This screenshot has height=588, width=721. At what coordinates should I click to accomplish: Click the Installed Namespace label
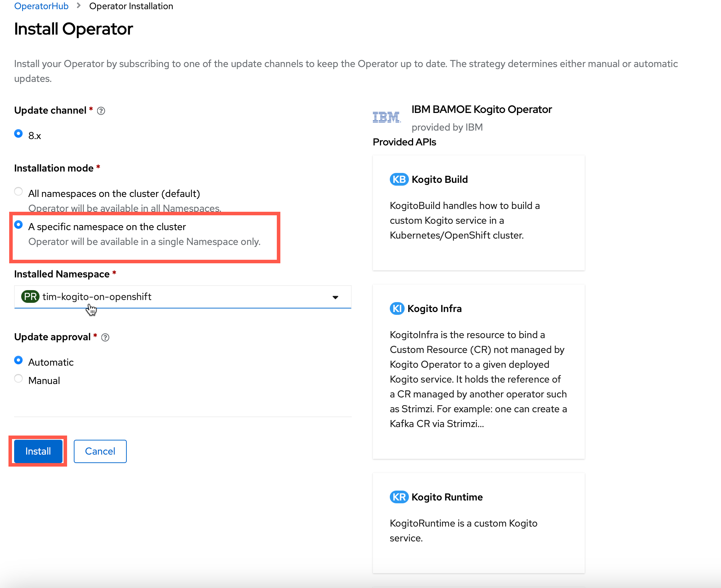point(62,274)
